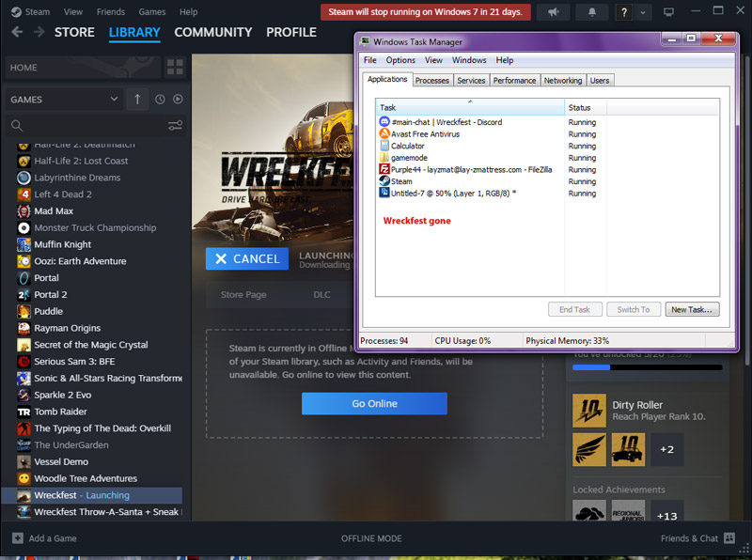Open the Wreckfest Store Page link
The image size is (752, 560).
coord(243,295)
